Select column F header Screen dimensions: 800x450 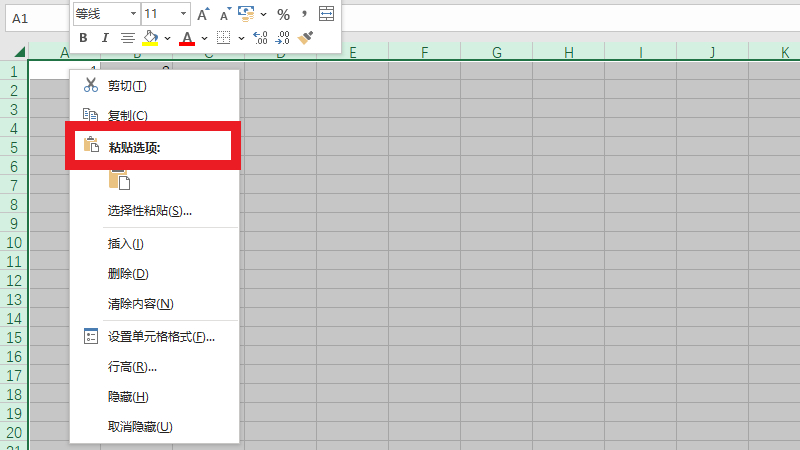pyautogui.click(x=424, y=52)
